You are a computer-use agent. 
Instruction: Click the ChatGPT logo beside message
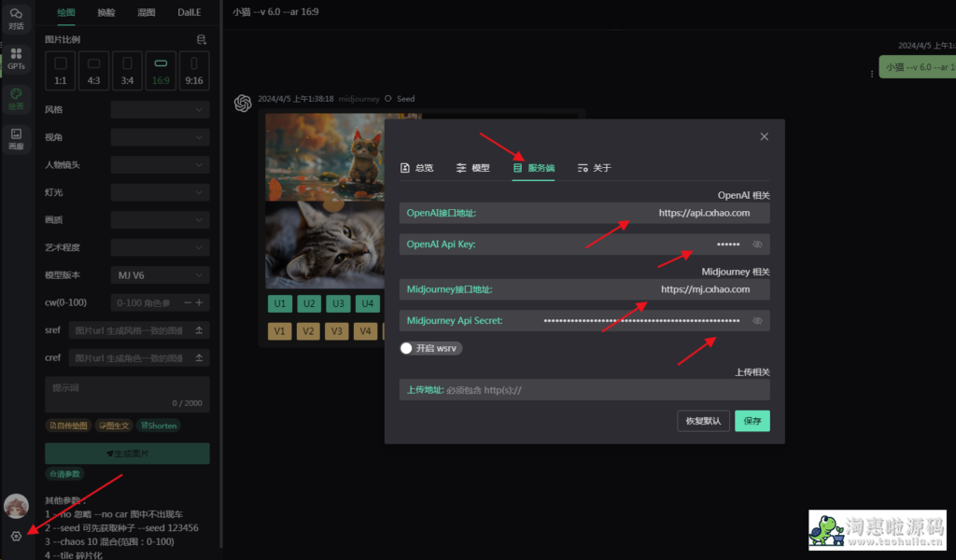click(243, 103)
